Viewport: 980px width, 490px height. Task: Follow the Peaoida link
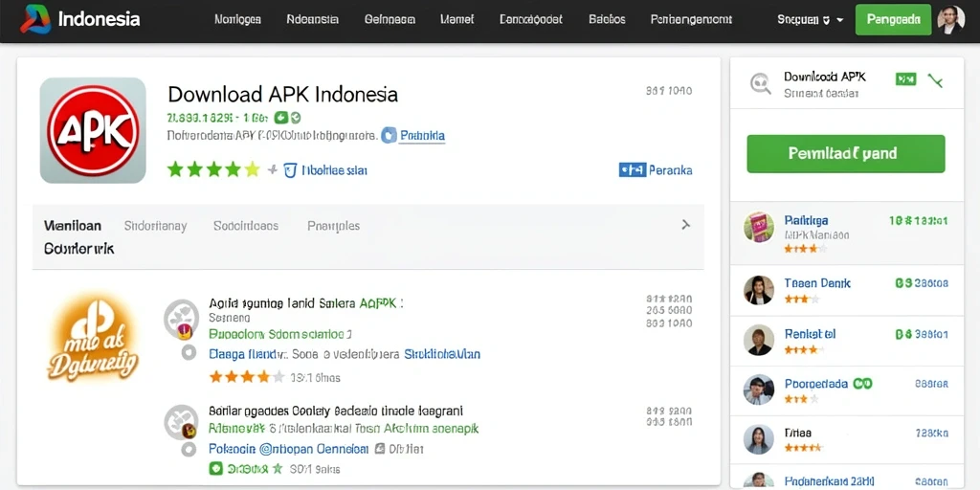click(x=422, y=136)
